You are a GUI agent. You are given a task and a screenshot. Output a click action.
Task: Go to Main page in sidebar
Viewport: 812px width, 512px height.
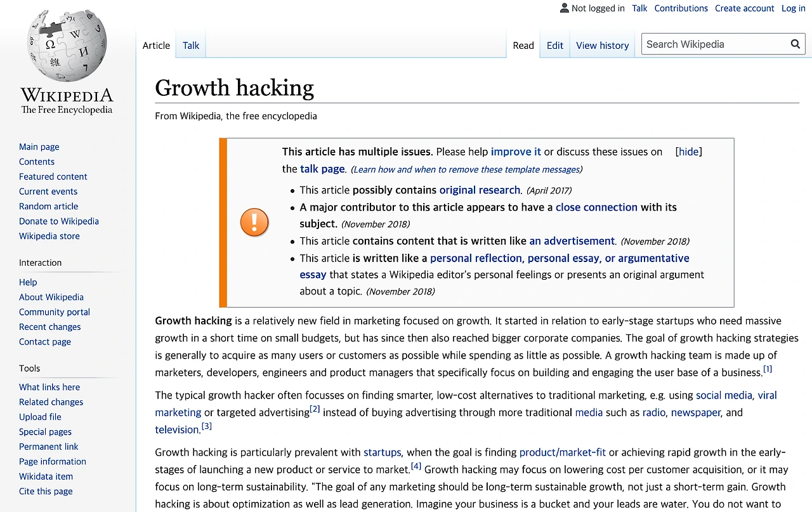click(x=39, y=147)
